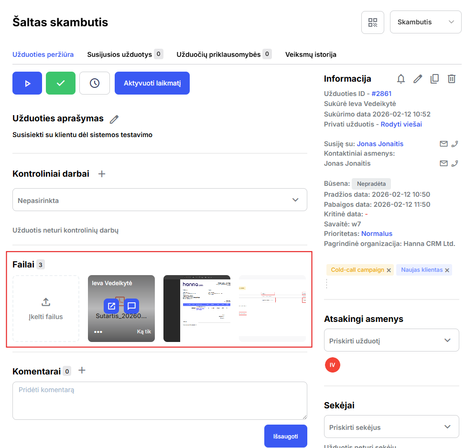Image resolution: width=476 pixels, height=448 pixels.
Task: Click Pradžios data value 2026-02-12 10:50
Action: [400, 194]
